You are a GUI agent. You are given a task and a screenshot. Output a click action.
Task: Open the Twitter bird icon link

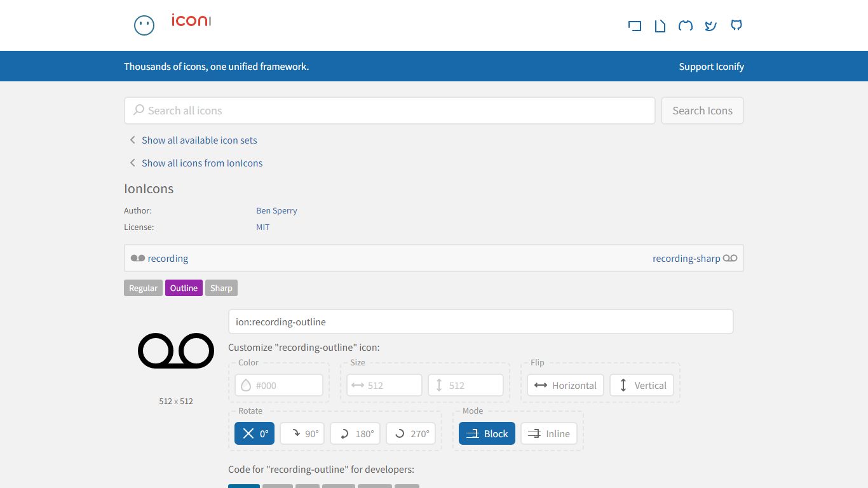pyautogui.click(x=711, y=25)
